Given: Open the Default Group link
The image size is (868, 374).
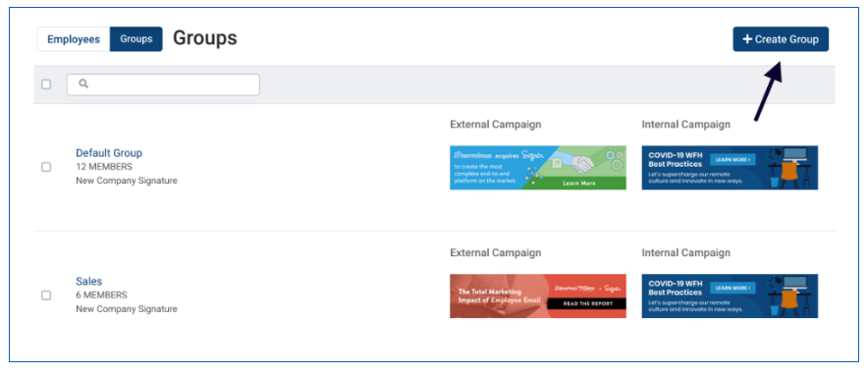Looking at the screenshot, I should [x=109, y=153].
